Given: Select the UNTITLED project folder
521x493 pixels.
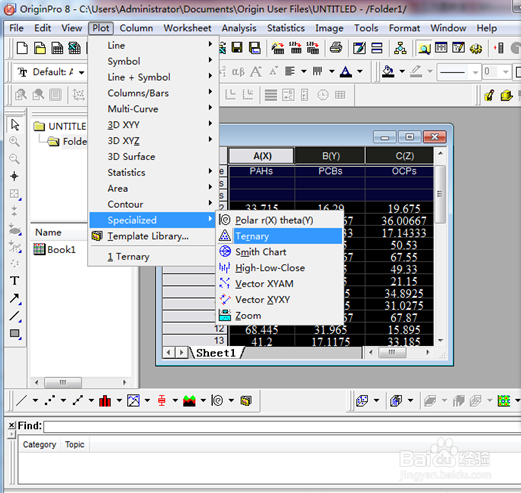Looking at the screenshot, I should tap(60, 126).
